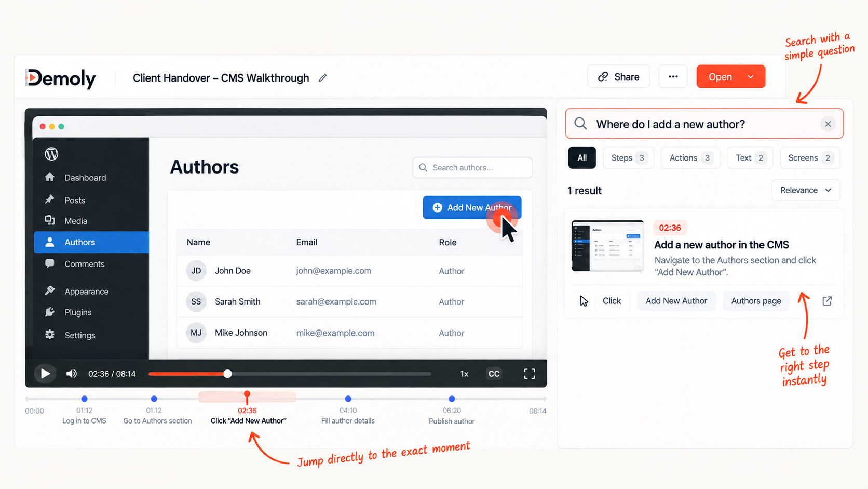Click the WordPress logo in the sidebar
The image size is (868, 489).
51,154
